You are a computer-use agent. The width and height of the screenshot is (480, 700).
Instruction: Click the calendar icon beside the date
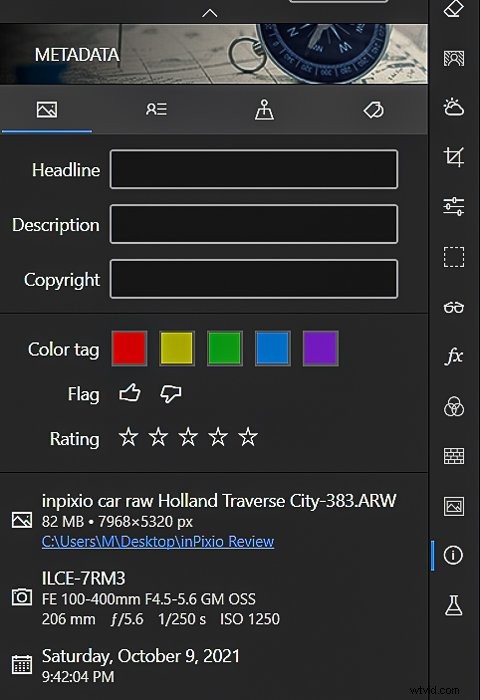(x=22, y=664)
